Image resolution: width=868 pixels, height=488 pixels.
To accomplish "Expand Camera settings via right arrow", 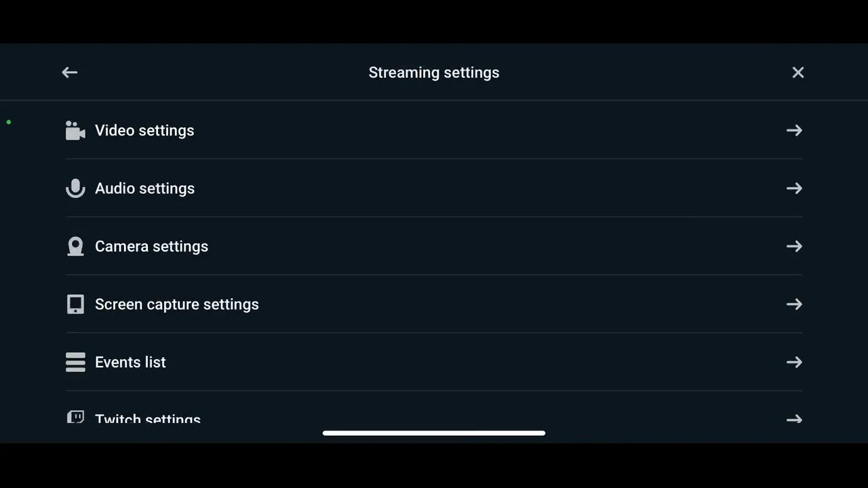I will pyautogui.click(x=794, y=246).
